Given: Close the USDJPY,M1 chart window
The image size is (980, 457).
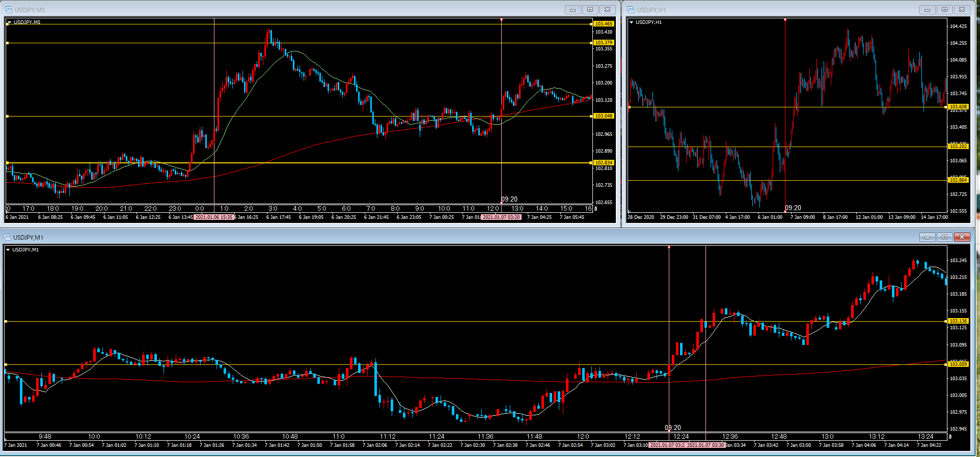Looking at the screenshot, I should click(962, 237).
